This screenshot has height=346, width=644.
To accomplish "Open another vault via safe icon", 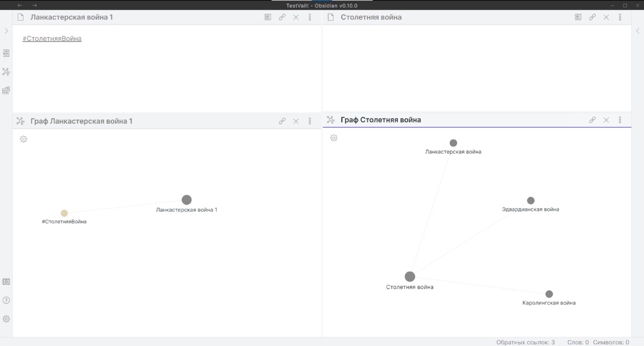I will (6, 282).
